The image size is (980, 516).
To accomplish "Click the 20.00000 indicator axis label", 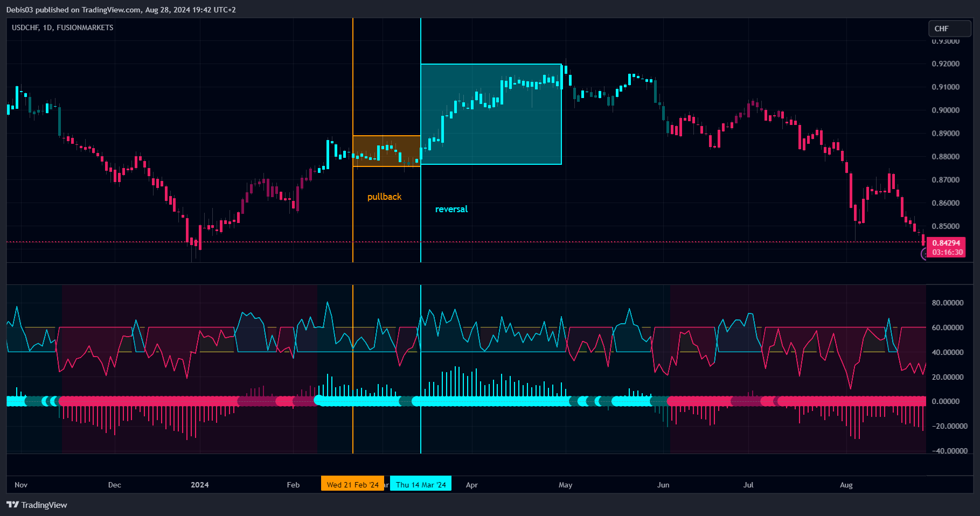I will (x=948, y=377).
